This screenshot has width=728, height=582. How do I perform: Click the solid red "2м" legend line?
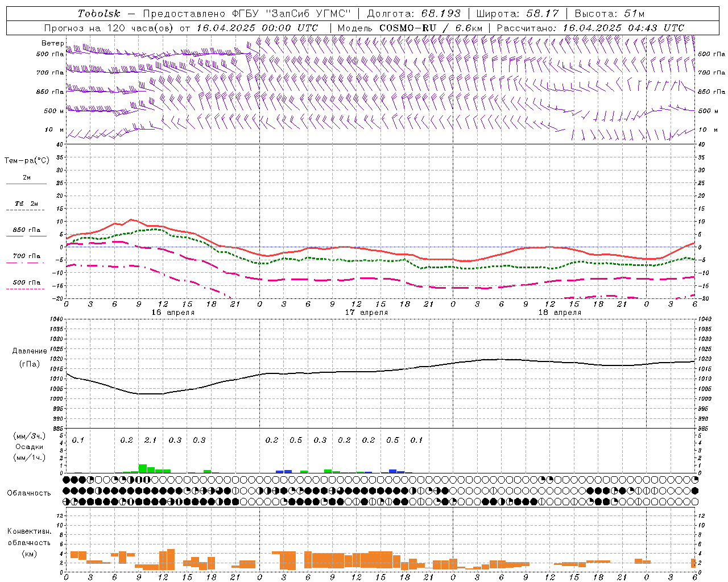pyautogui.click(x=26, y=184)
